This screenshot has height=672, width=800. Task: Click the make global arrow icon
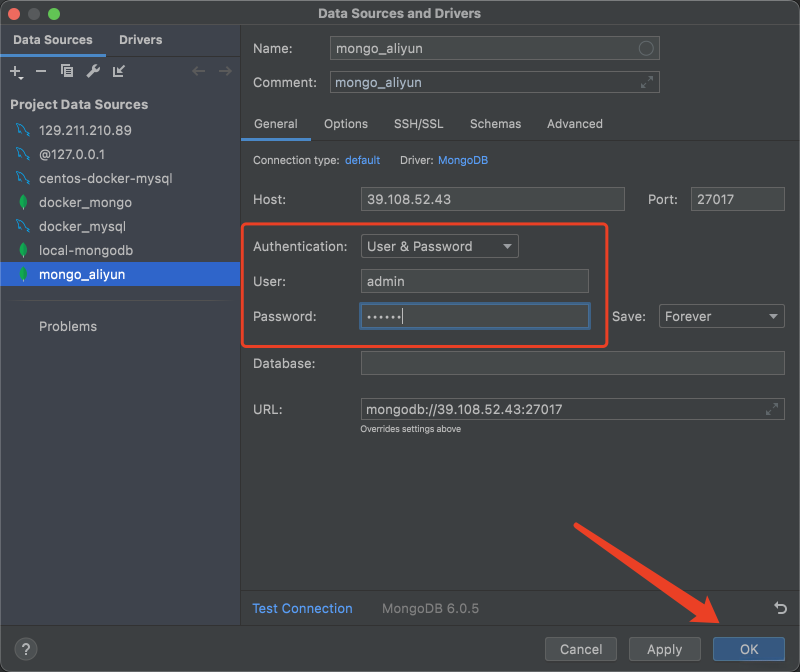pyautogui.click(x=118, y=71)
